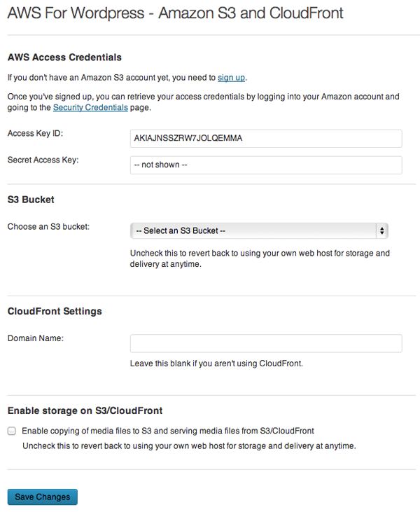Select the 'Enable storage on S3/CloudFront' heading
420x512 pixels.
(x=85, y=410)
